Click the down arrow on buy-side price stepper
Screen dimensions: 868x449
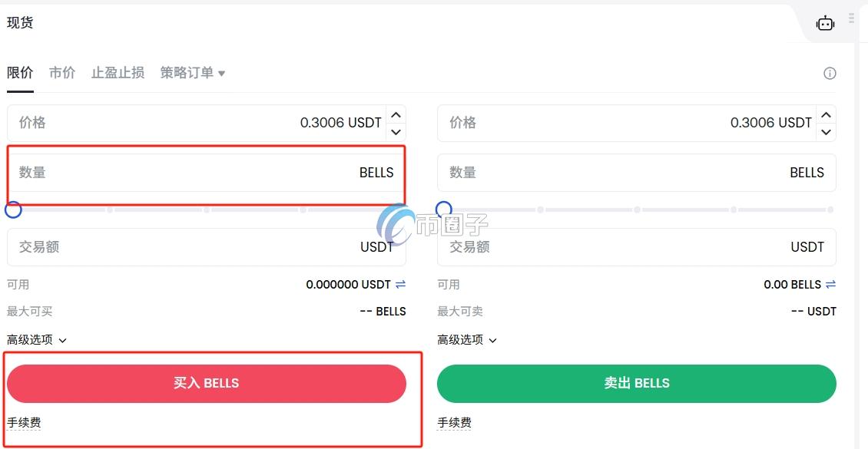(x=396, y=132)
